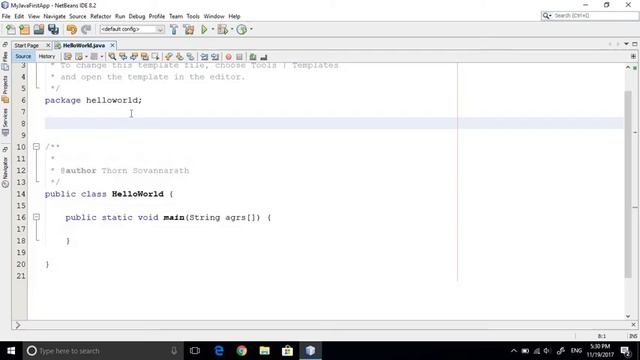Open the Services side panel
The image size is (640, 360).
click(x=5, y=122)
